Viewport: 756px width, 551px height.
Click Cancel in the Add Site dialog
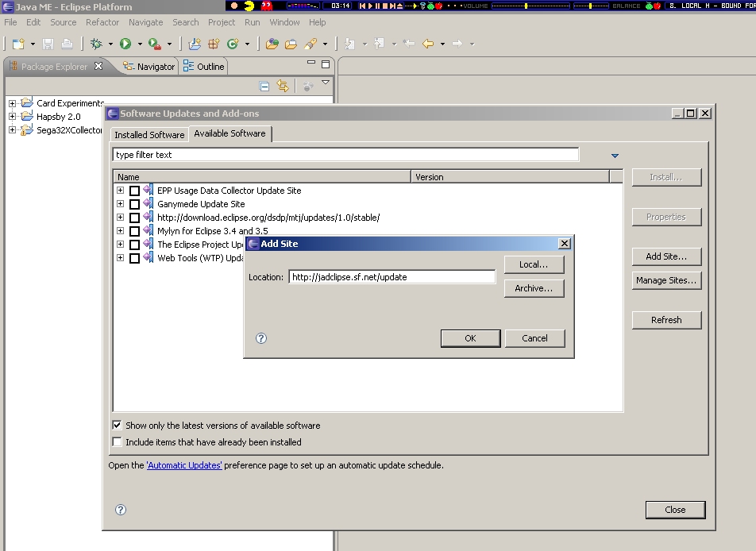pos(534,338)
